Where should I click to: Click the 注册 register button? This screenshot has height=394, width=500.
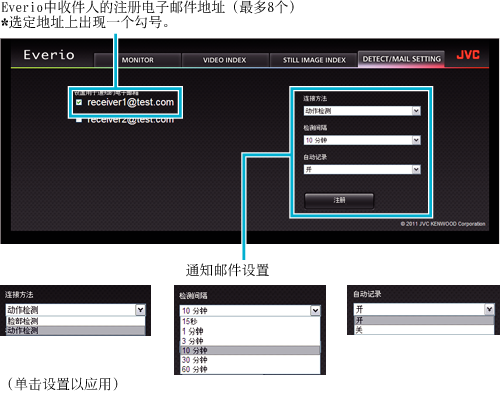click(339, 200)
